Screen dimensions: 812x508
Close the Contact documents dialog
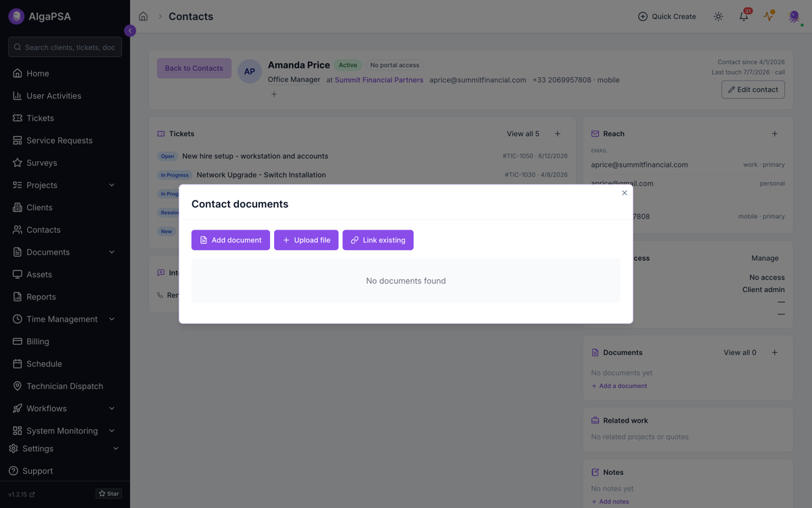tap(625, 193)
